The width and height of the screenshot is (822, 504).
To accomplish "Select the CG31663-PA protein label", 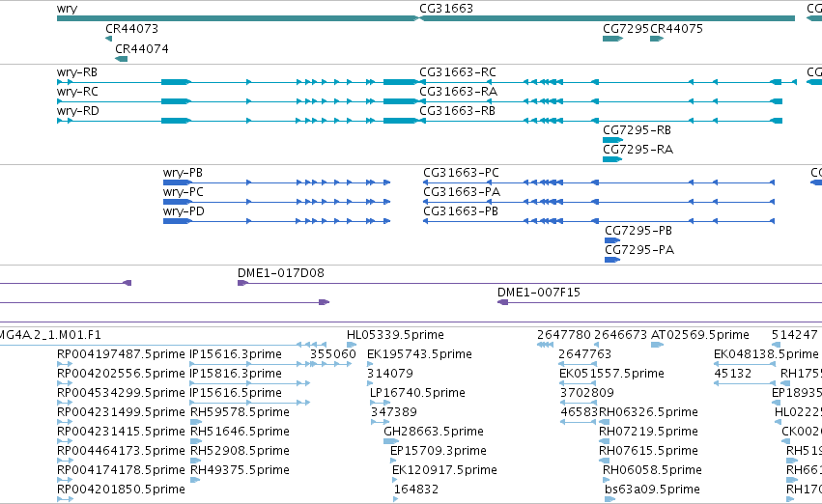I will click(x=462, y=192).
